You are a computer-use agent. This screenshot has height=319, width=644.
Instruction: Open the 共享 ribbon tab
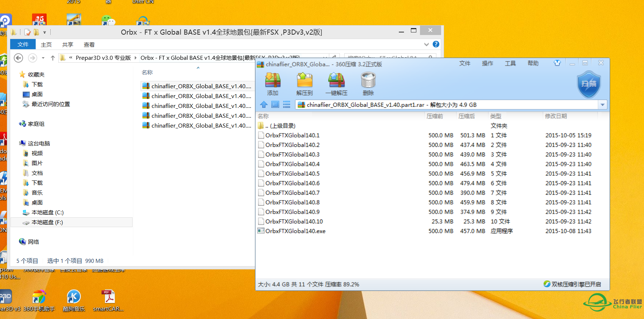pos(68,44)
